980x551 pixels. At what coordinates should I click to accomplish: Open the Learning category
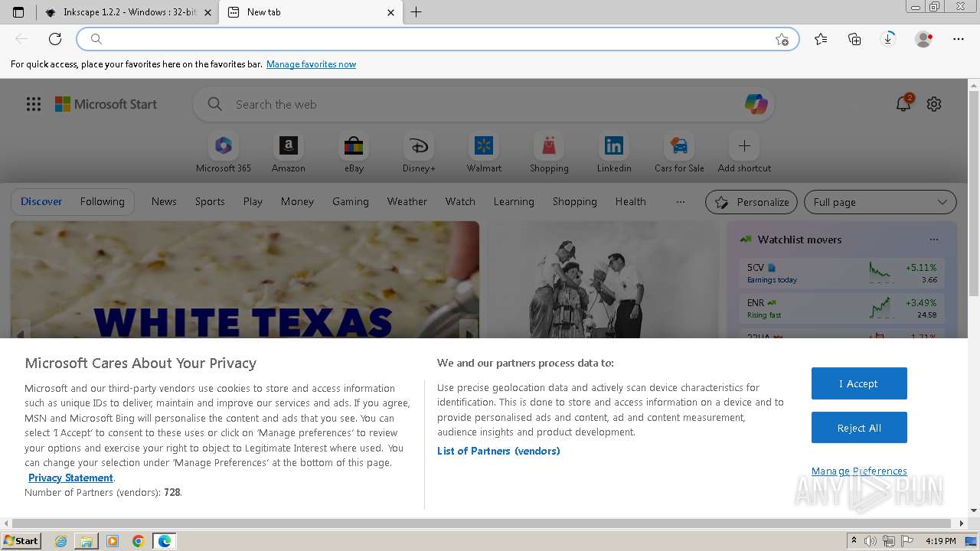[x=514, y=201]
